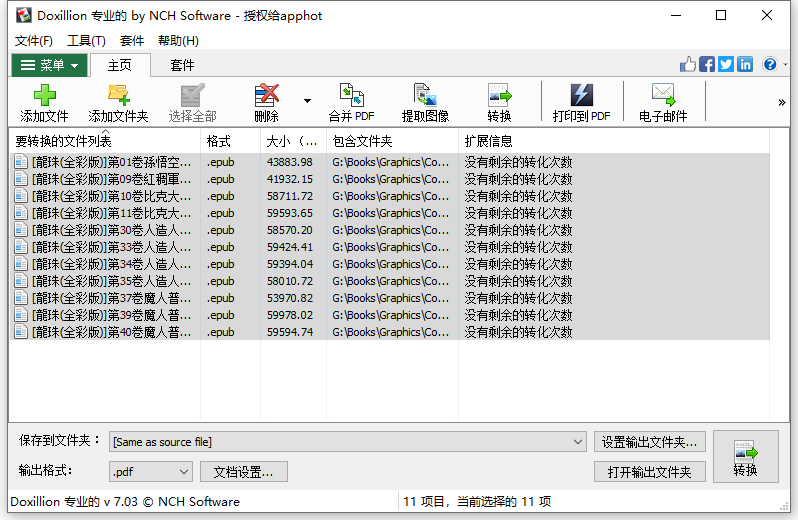The width and height of the screenshot is (798, 520).
Task: Select file 第34卷人造人 row
Action: click(x=390, y=264)
